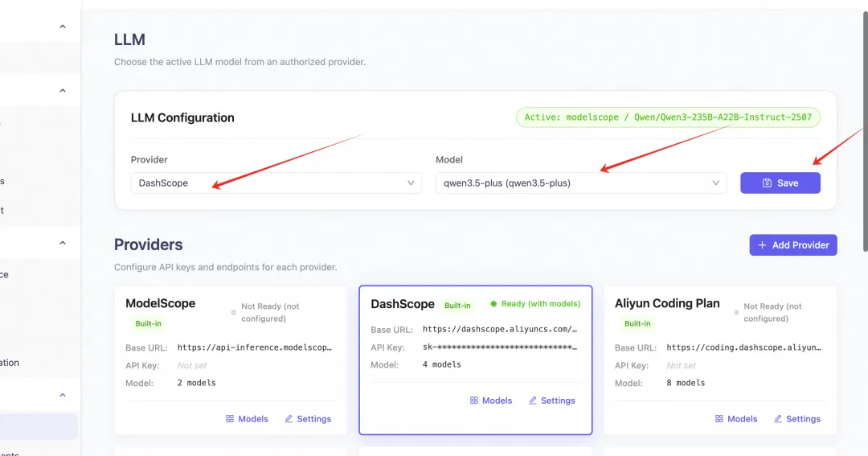
Task: Click the green status dot on DashScope
Action: (493, 304)
